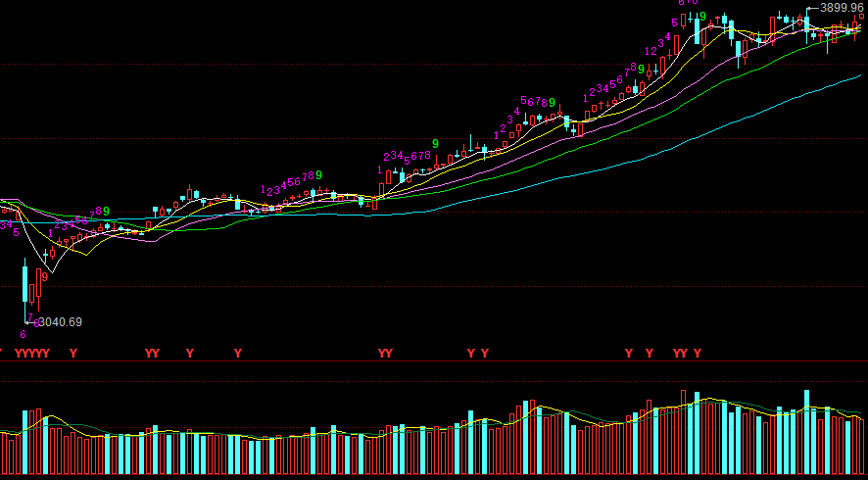Click the rightmost Y signal marker

point(698,353)
